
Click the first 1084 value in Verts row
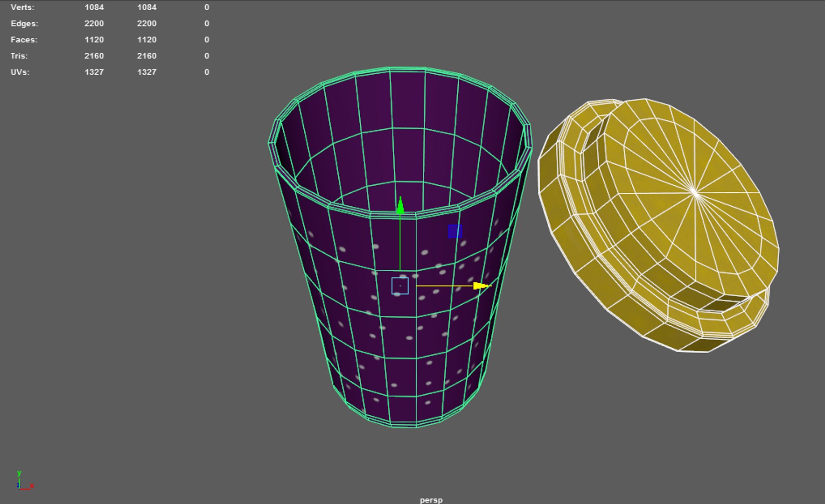94,7
